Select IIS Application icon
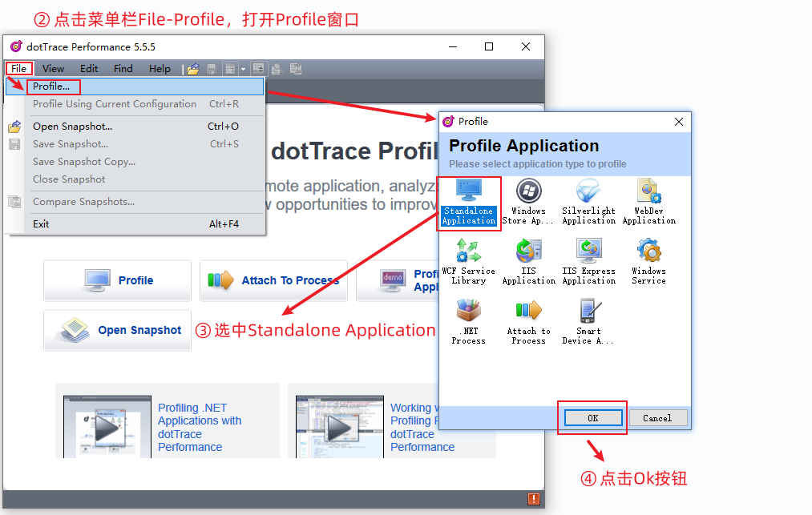812x515 pixels. (x=528, y=262)
